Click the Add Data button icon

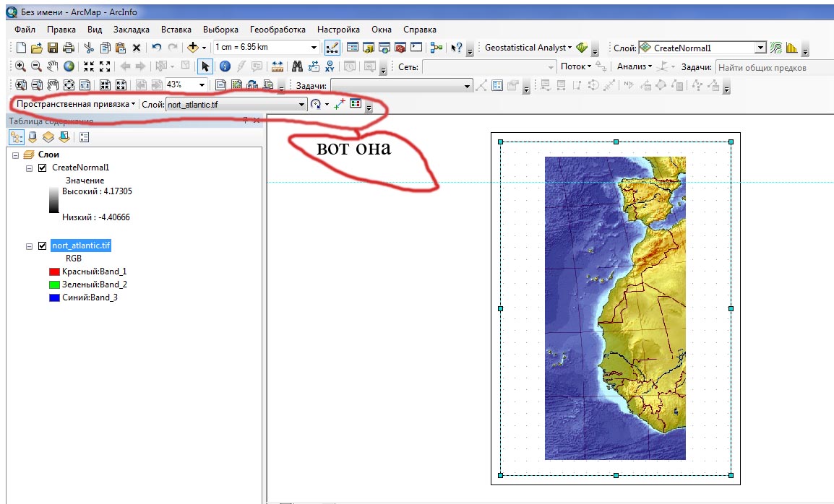tap(192, 48)
